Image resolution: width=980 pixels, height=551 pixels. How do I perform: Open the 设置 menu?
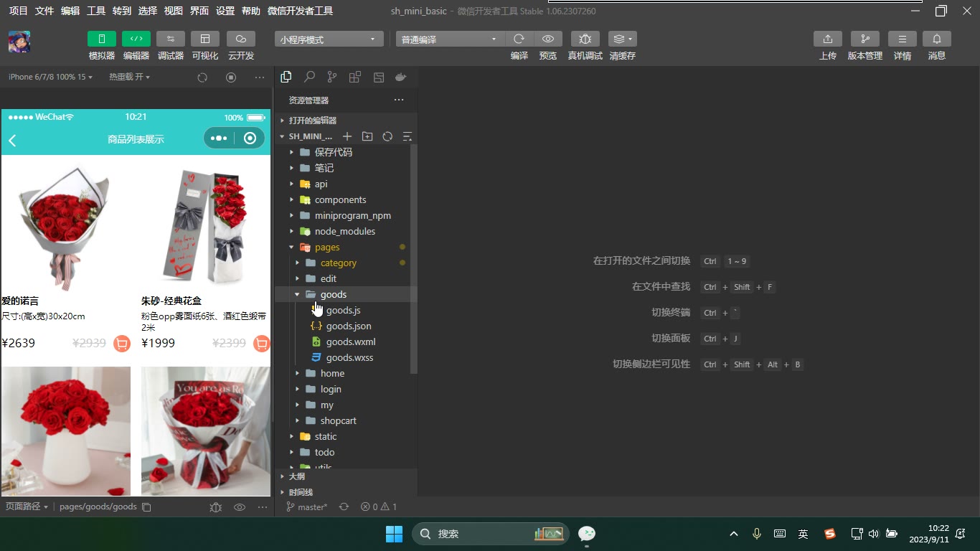coord(225,11)
